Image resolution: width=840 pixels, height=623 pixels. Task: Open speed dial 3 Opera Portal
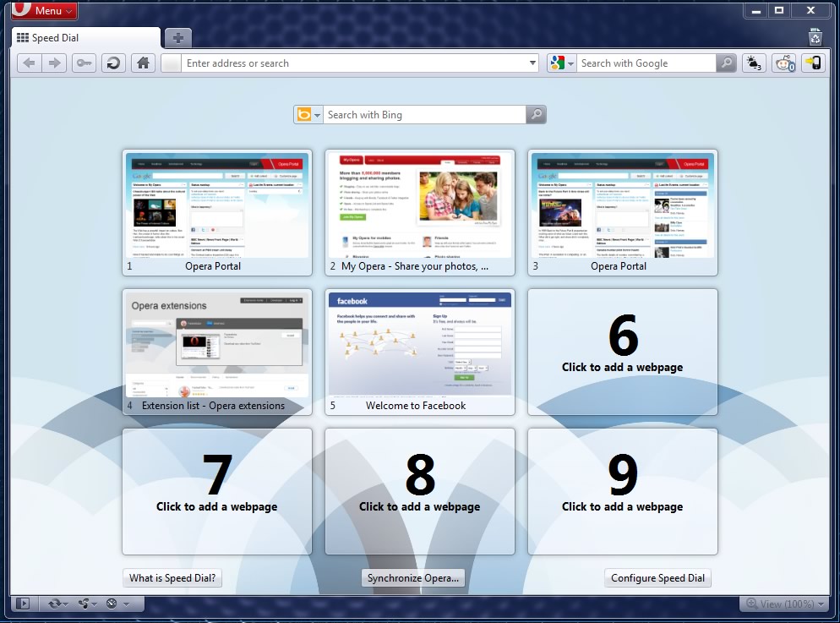pyautogui.click(x=623, y=213)
